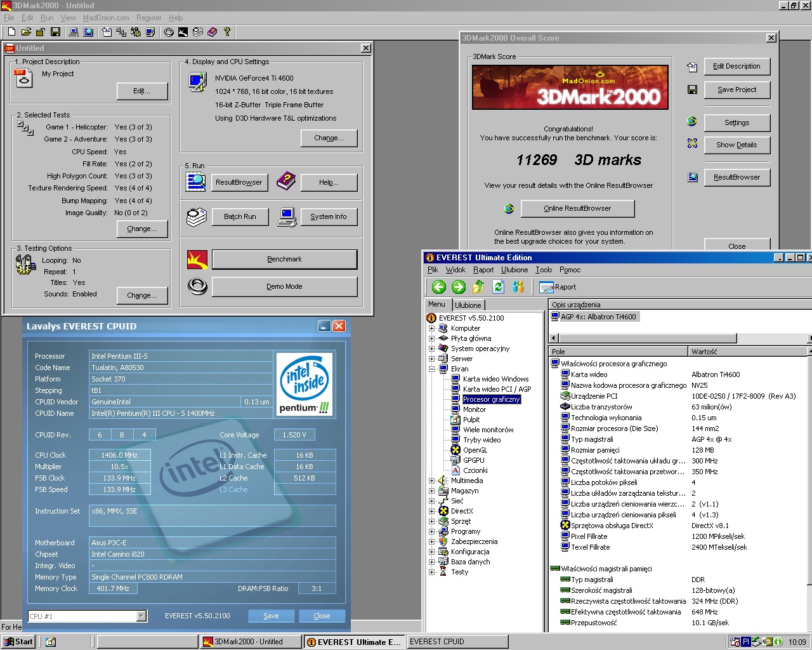Click the users icon in EVEREST toolbar
Viewport: 812px width, 650px height.
click(x=518, y=287)
